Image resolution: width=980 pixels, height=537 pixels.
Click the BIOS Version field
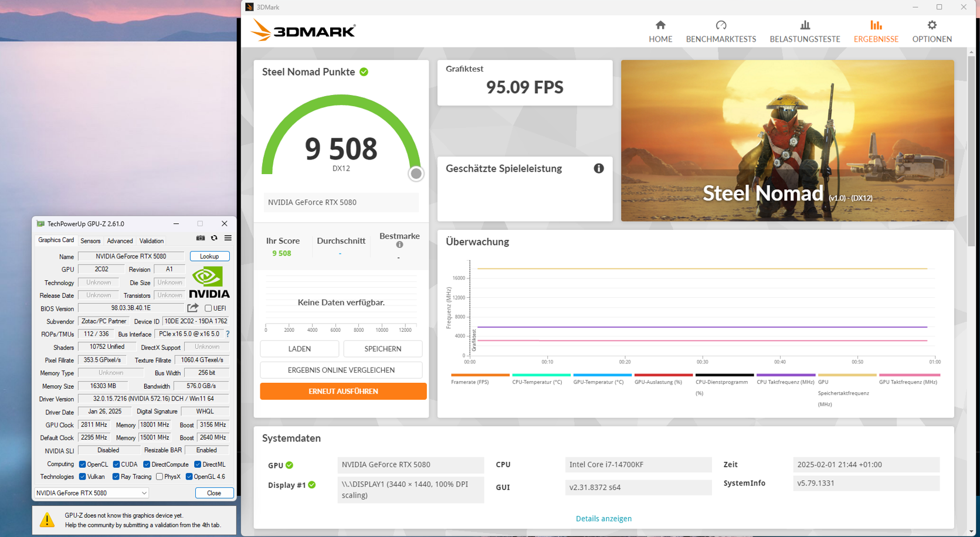click(x=131, y=308)
